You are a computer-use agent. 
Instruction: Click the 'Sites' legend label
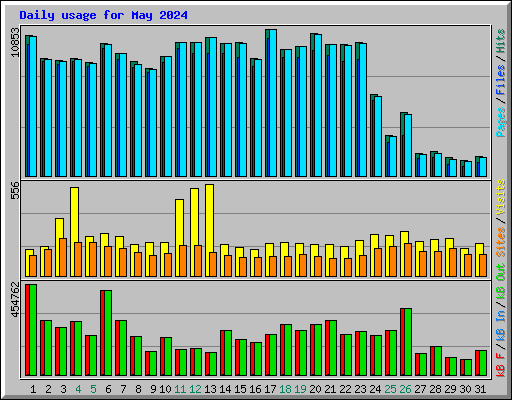(x=500, y=242)
